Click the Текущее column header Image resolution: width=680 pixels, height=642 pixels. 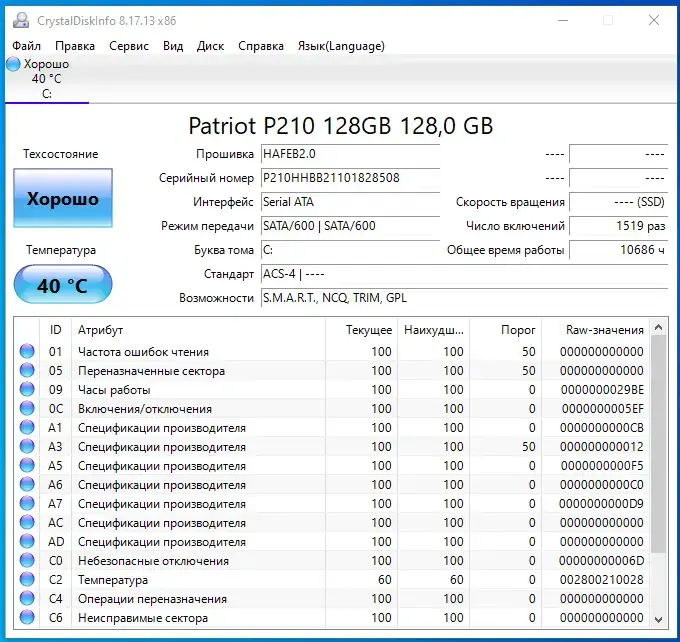[361, 330]
